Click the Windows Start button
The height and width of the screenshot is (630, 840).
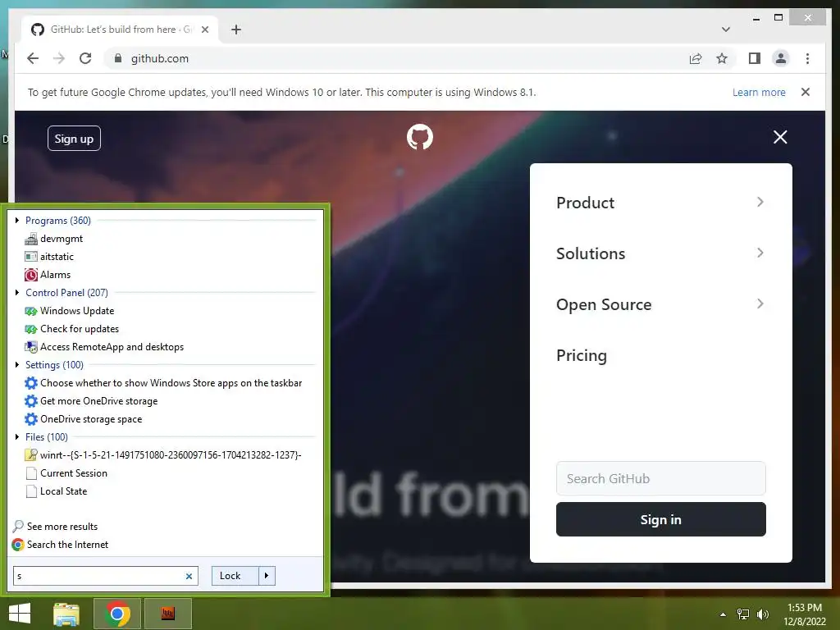tap(20, 614)
